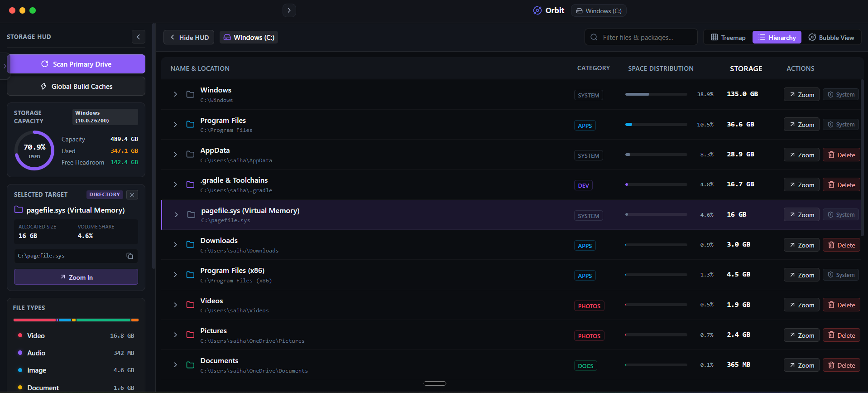868x393 pixels.
Task: Delete the Videos folder
Action: pos(841,305)
